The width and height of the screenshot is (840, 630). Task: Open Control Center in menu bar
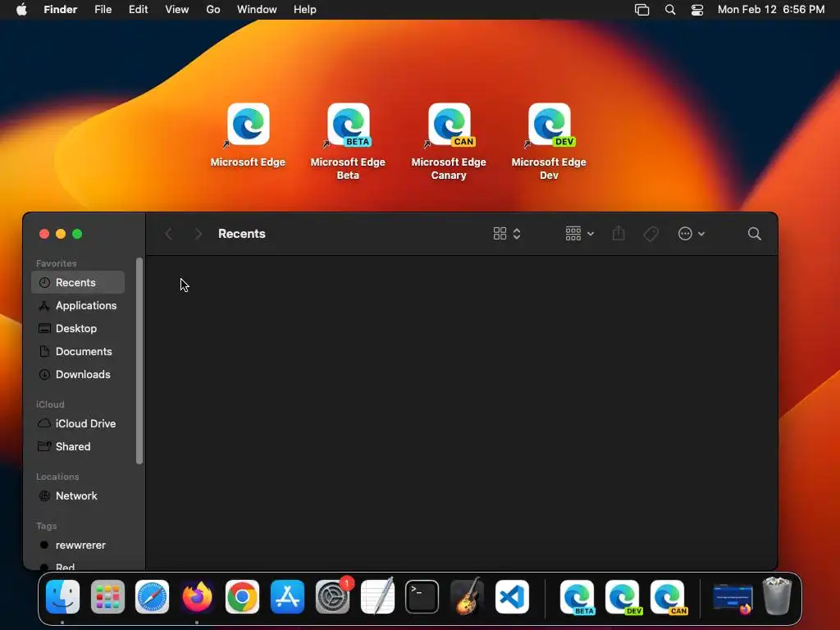697,10
